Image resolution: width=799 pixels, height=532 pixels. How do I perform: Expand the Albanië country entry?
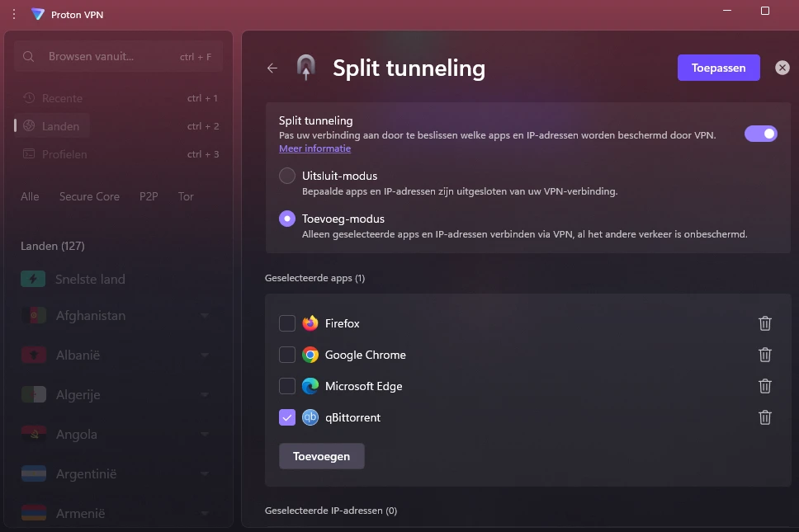204,355
